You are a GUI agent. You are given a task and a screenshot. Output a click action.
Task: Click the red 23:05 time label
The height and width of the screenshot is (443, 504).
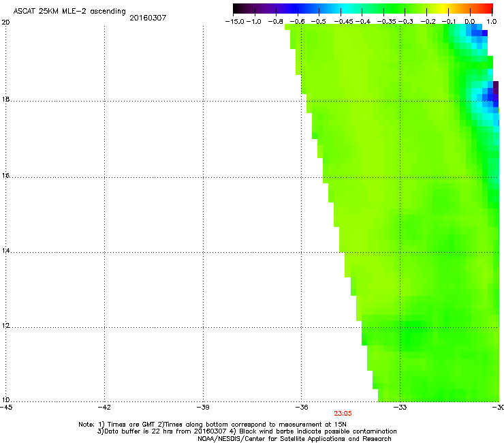point(343,414)
